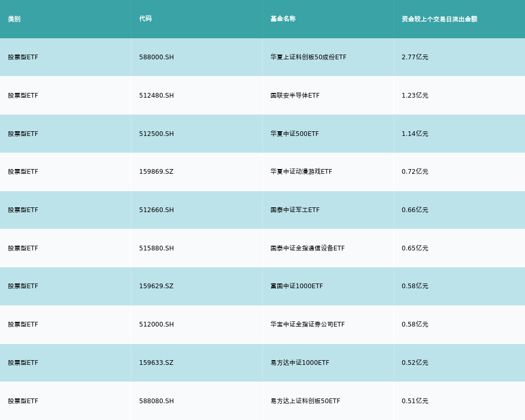The height and width of the screenshot is (420, 525).
Task: Click 股票型ETF in the 159633.SZ row
Action: 23,363
